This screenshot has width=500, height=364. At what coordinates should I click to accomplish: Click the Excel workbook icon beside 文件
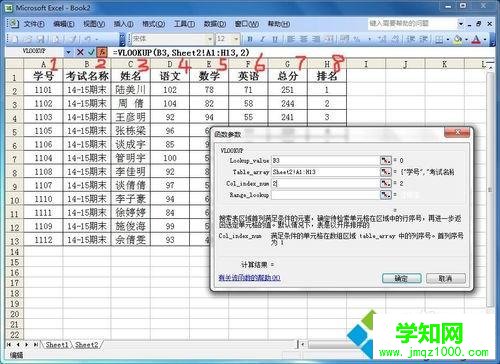pos(14,24)
